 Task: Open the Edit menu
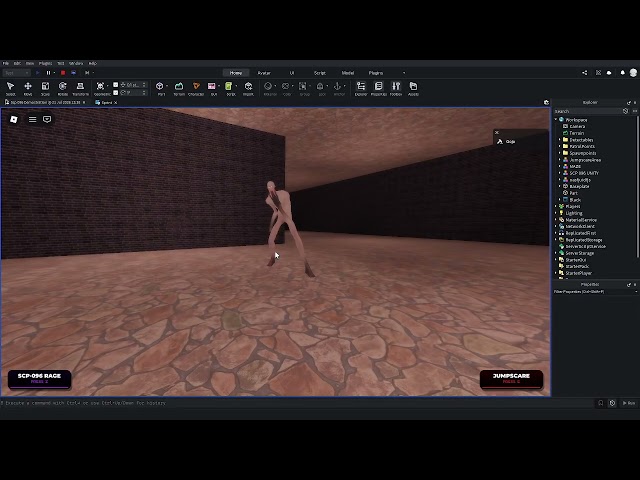coord(17,63)
